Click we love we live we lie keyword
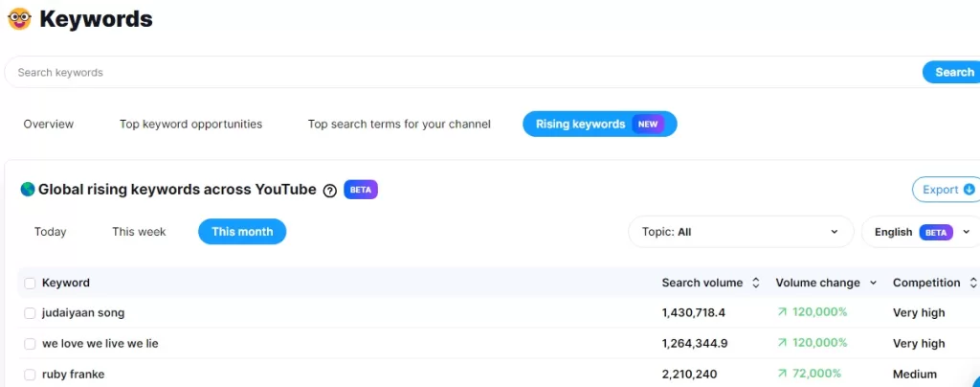 click(100, 343)
